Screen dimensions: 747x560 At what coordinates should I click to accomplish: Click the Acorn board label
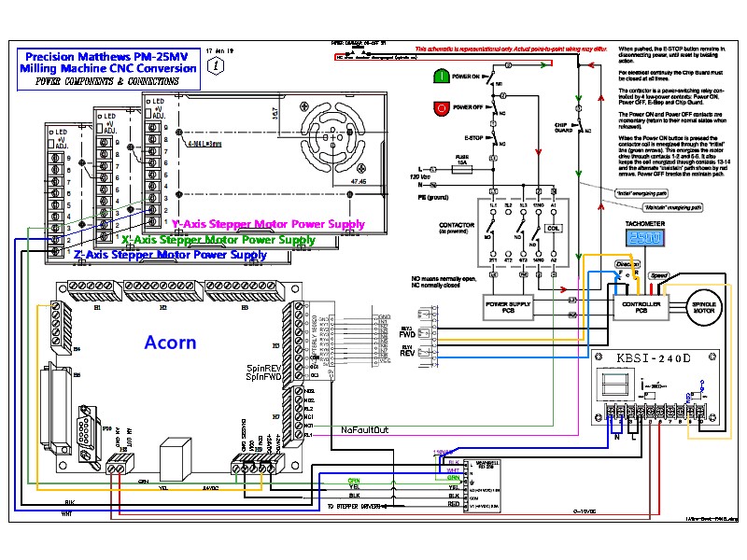pyautogui.click(x=170, y=342)
